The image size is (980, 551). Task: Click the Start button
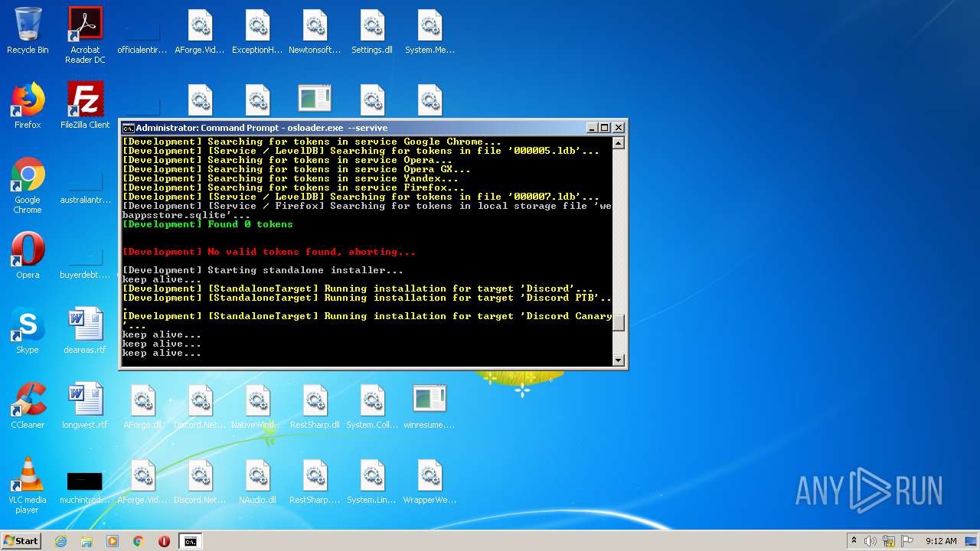[x=21, y=541]
